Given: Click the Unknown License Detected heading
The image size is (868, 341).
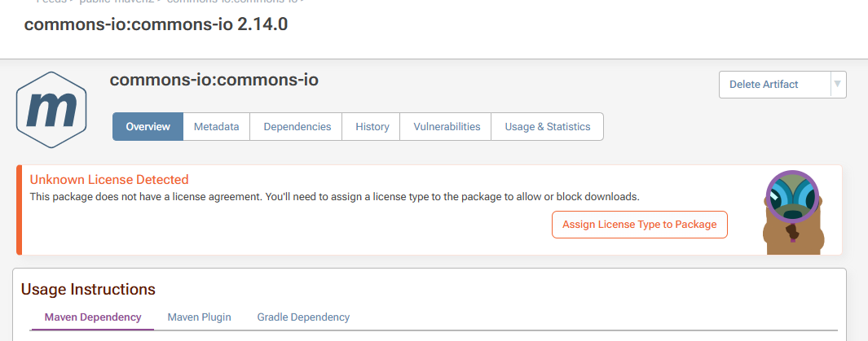Looking at the screenshot, I should point(109,180).
